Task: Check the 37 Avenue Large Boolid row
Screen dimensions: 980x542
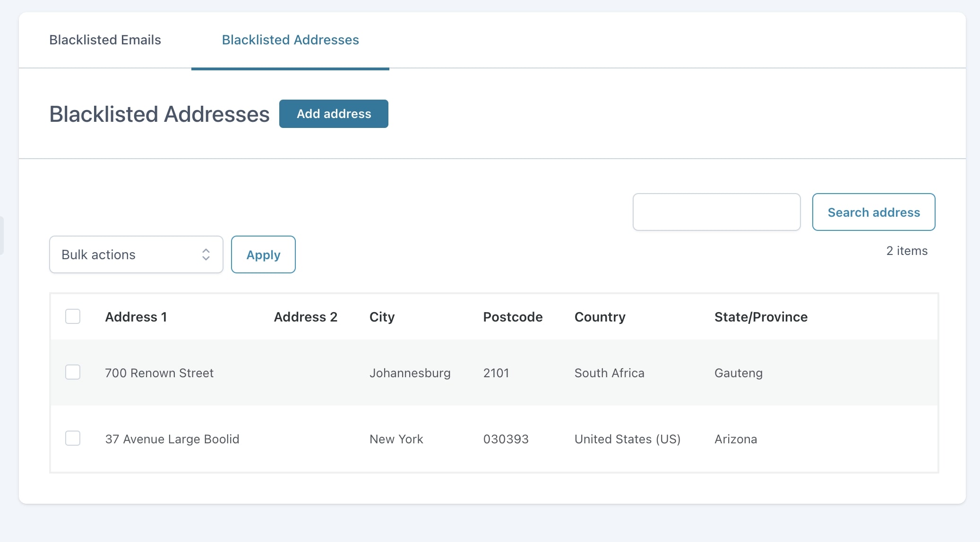Action: [x=73, y=438]
